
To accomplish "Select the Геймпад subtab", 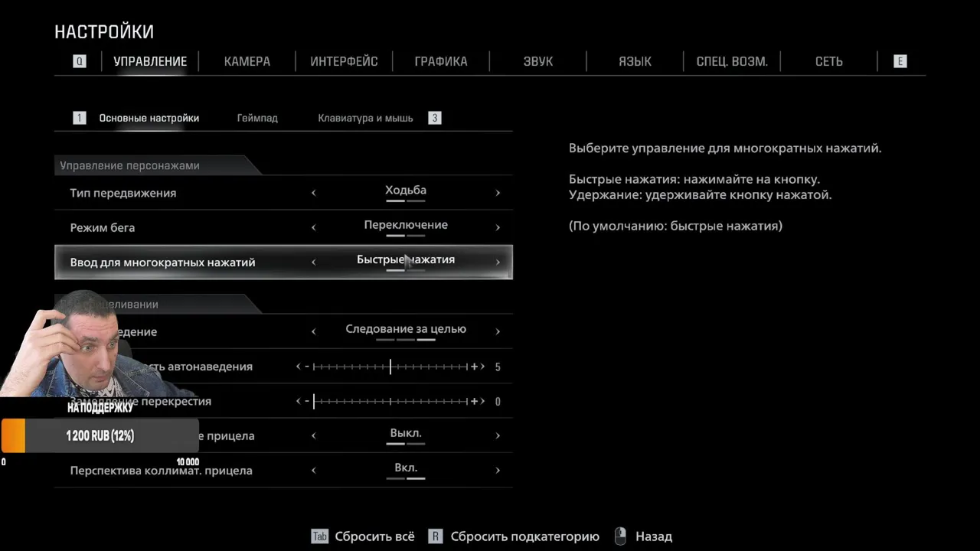I will click(x=257, y=118).
